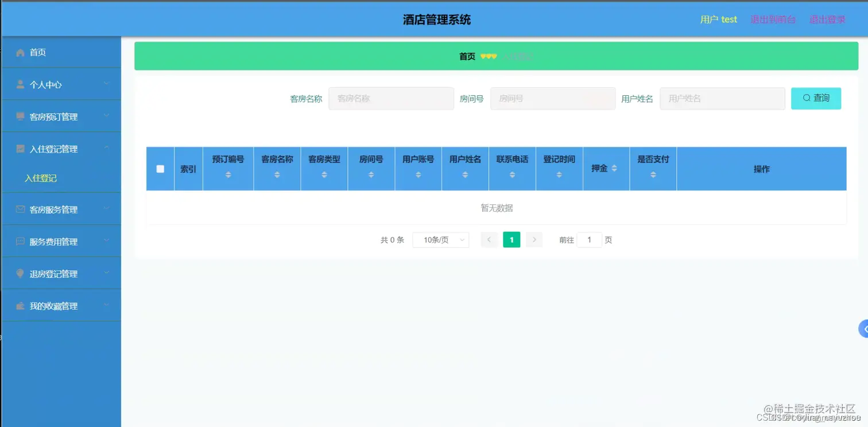Click the 共 0 条 total count text

(x=393, y=240)
